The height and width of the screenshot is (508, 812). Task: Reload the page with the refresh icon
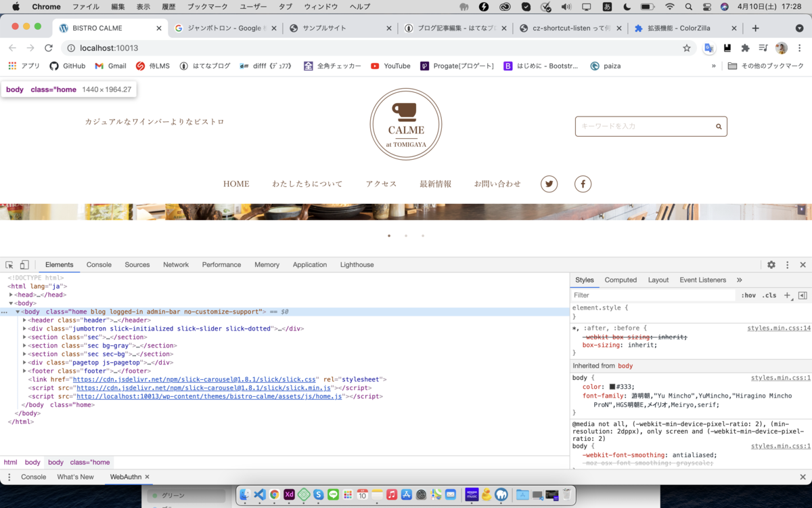pos(49,48)
